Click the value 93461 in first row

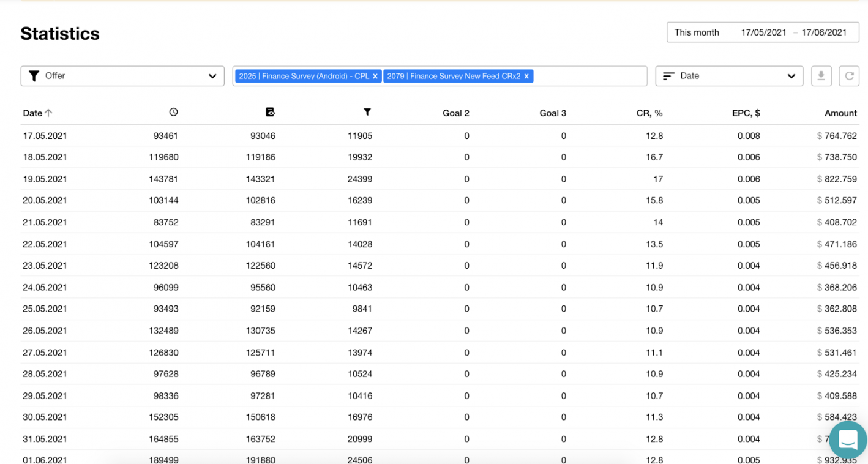click(x=166, y=136)
